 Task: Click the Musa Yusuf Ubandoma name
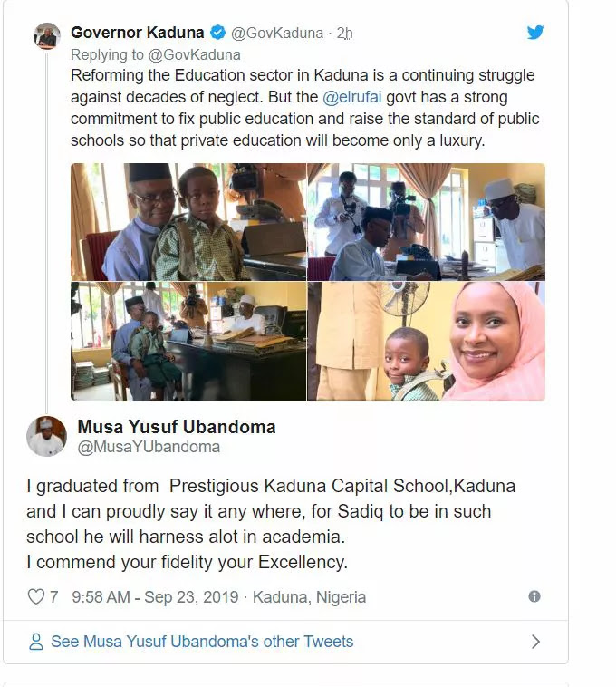click(x=177, y=427)
